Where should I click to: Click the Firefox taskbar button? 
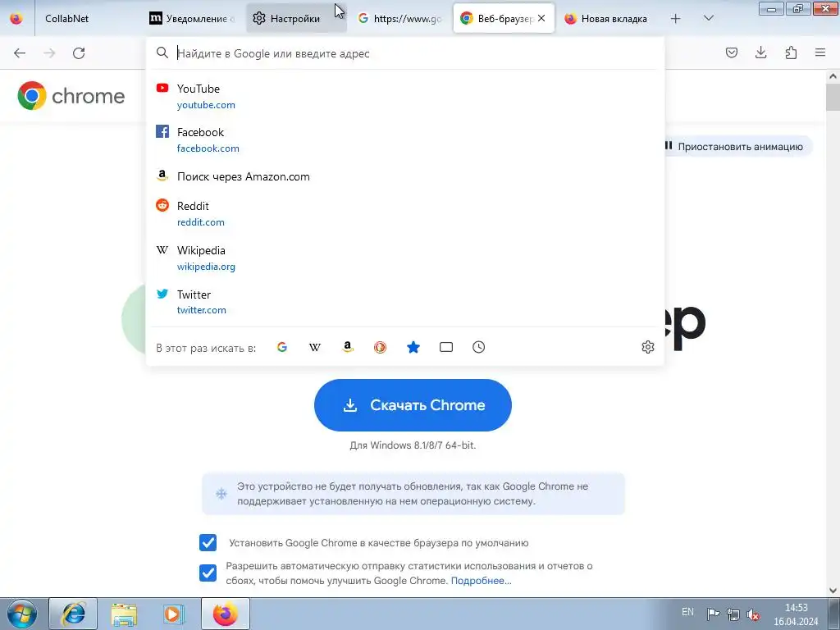tap(225, 614)
